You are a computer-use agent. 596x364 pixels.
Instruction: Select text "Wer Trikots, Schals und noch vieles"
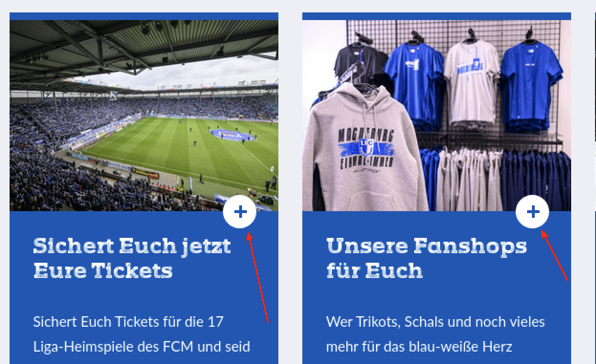tap(435, 321)
